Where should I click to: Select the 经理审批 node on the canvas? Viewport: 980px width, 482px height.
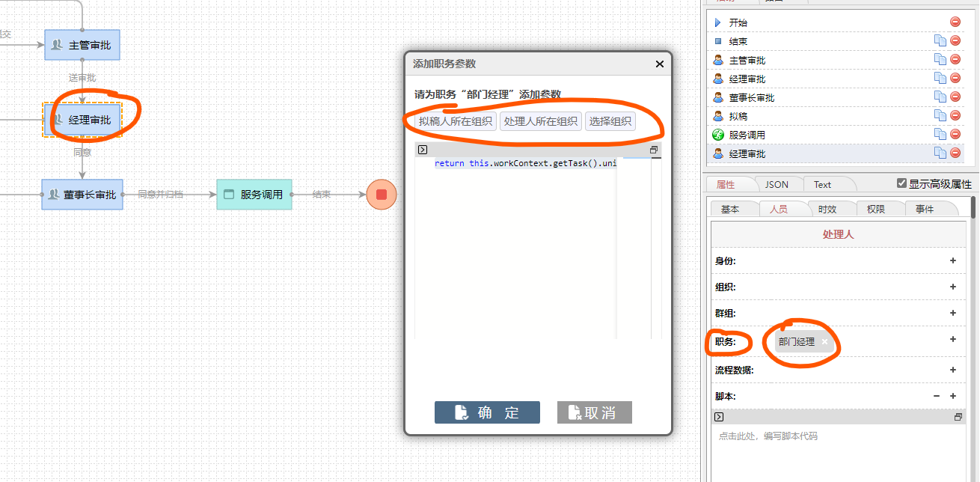pos(82,120)
